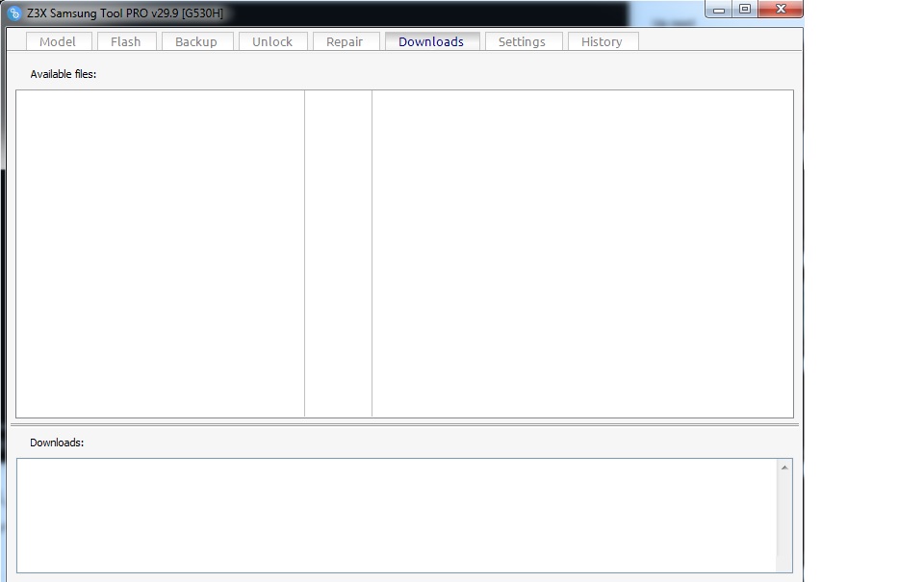Image resolution: width=924 pixels, height=582 pixels.
Task: Maximize the Z3X Samsung Tool window
Action: click(x=745, y=10)
